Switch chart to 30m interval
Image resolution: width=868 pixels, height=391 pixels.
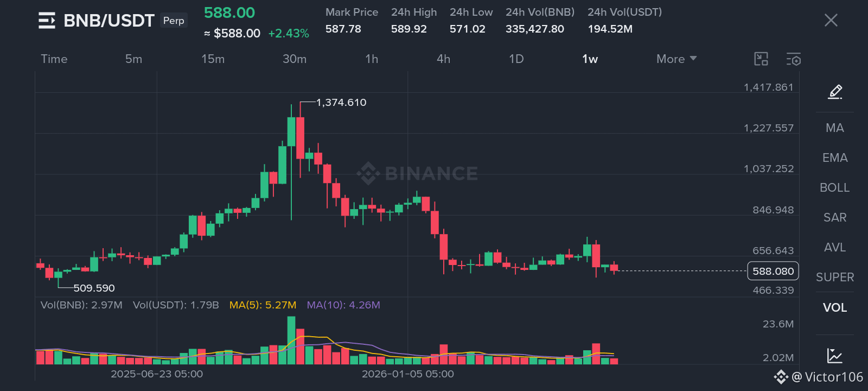tap(295, 59)
